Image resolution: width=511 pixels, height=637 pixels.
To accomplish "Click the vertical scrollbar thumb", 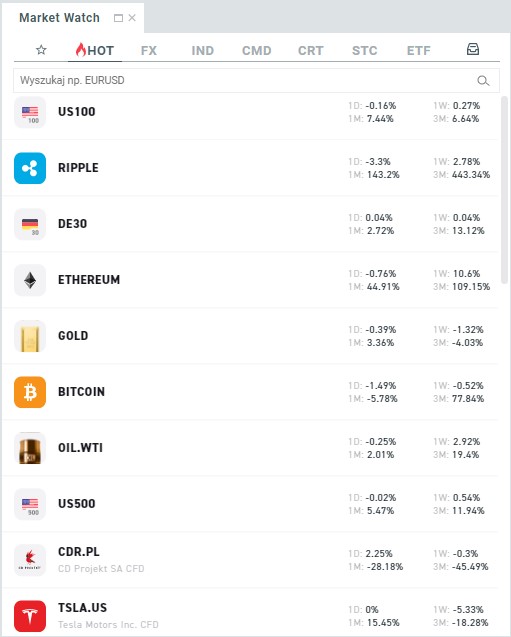I will click(505, 190).
